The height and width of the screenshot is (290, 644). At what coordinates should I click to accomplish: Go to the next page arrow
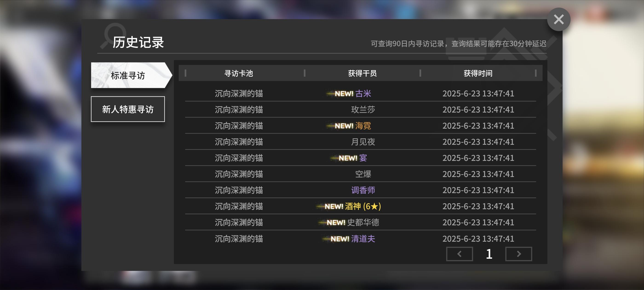[x=518, y=254]
